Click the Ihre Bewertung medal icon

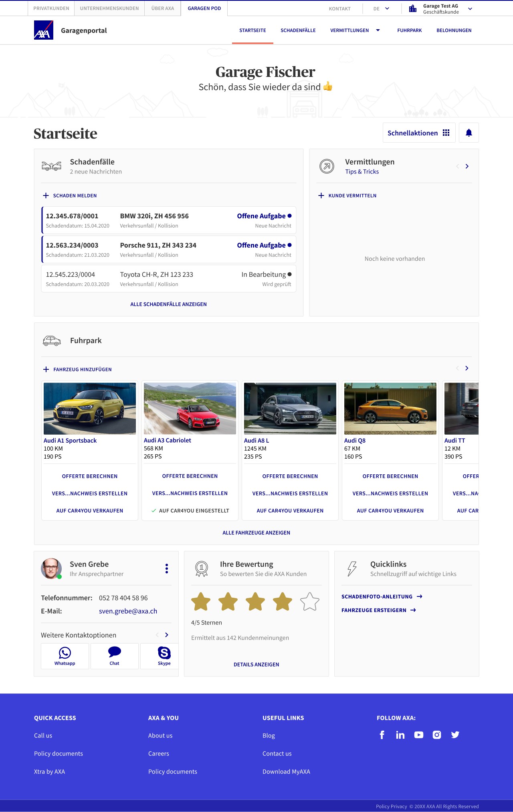202,568
